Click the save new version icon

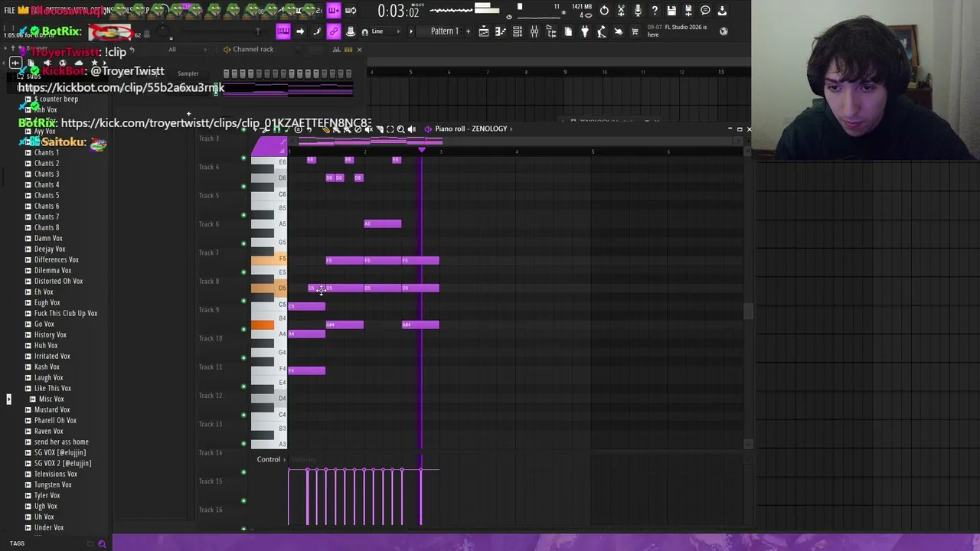pos(688,10)
